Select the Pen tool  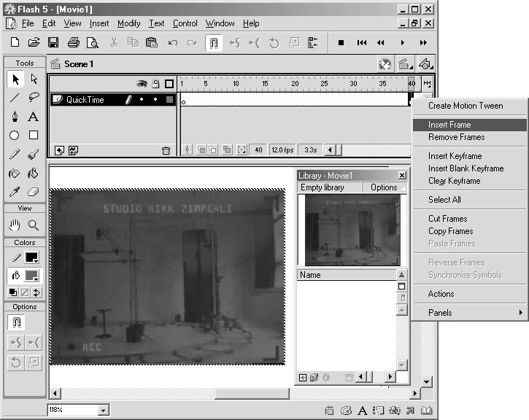[x=15, y=117]
